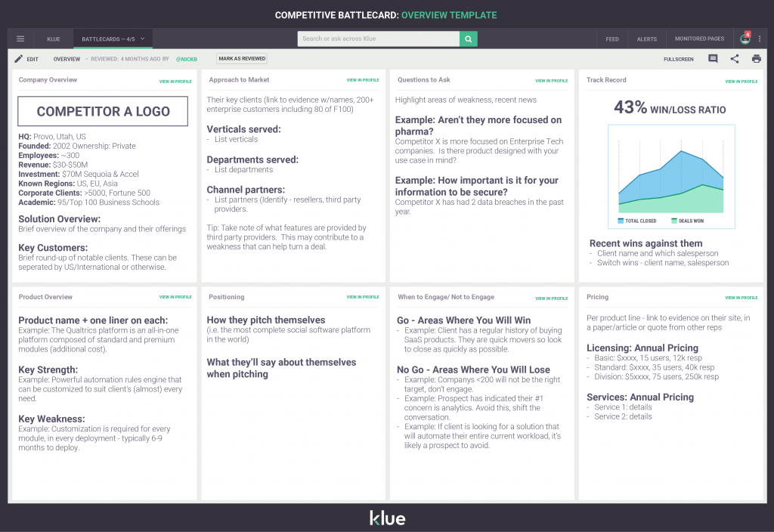Open the comments icon
Screen dimensions: 774x532
click(713, 59)
